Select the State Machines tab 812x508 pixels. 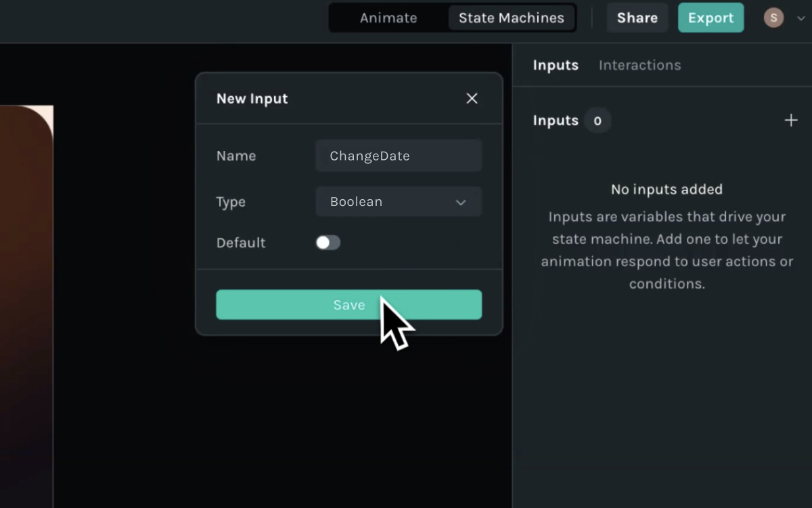[x=511, y=18]
